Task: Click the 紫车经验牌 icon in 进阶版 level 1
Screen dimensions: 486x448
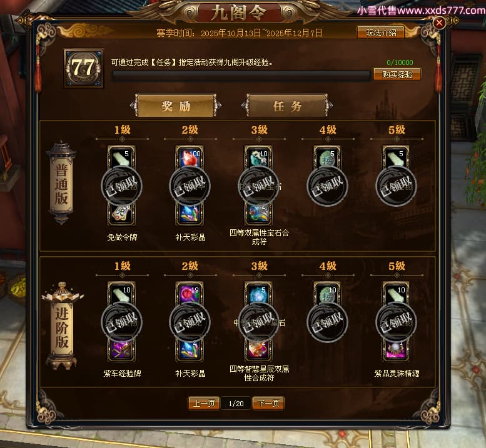Action: click(x=121, y=350)
